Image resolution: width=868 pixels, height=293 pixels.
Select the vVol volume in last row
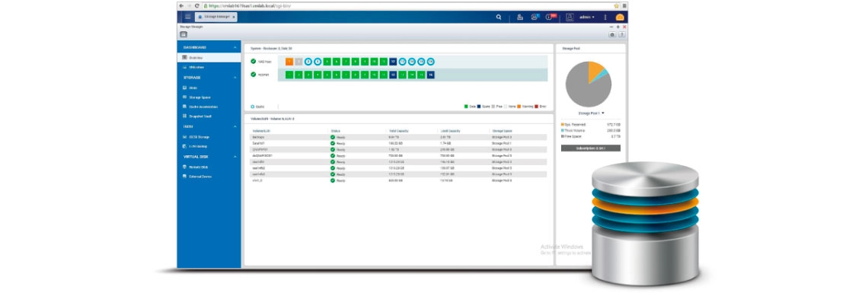tap(398, 180)
